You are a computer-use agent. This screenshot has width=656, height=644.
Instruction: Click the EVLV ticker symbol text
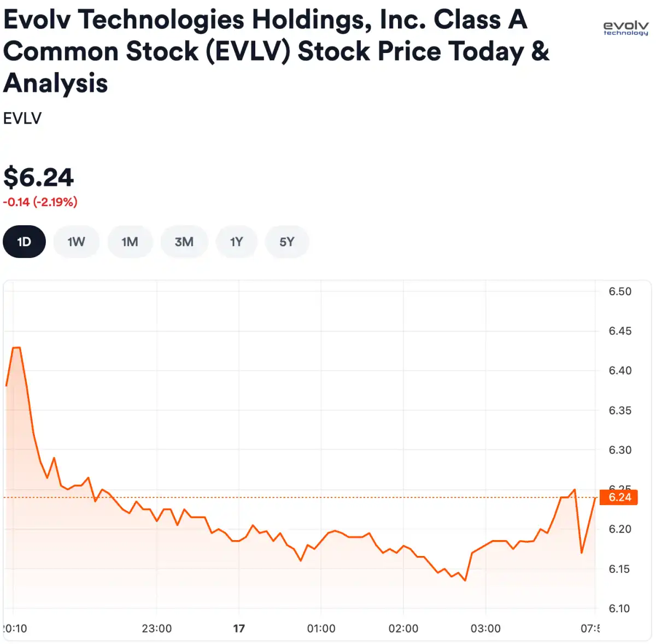tap(22, 118)
